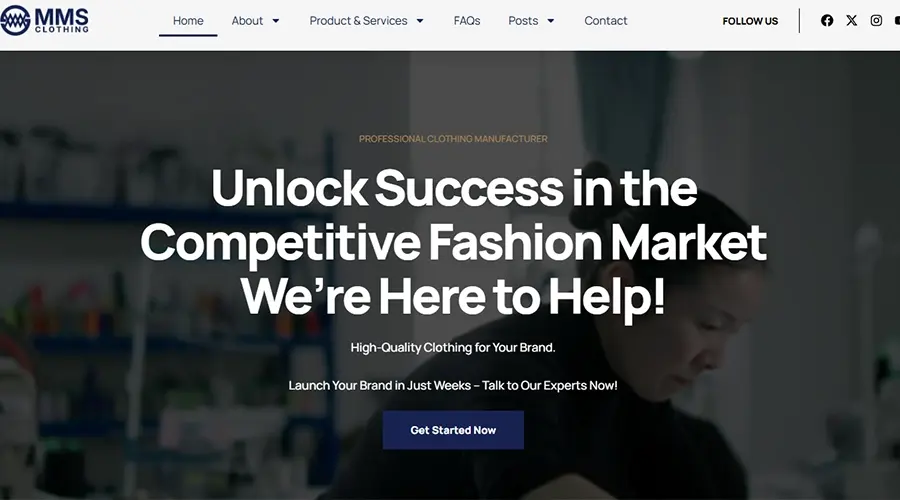Open the FAQs page link
Image resolution: width=900 pixels, height=500 pixels.
(467, 21)
